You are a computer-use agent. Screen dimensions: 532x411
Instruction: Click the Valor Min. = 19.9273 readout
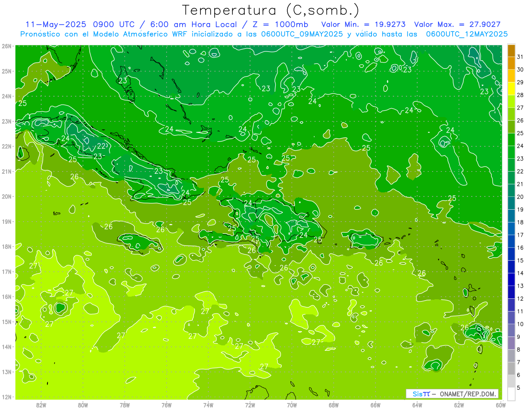[364, 24]
